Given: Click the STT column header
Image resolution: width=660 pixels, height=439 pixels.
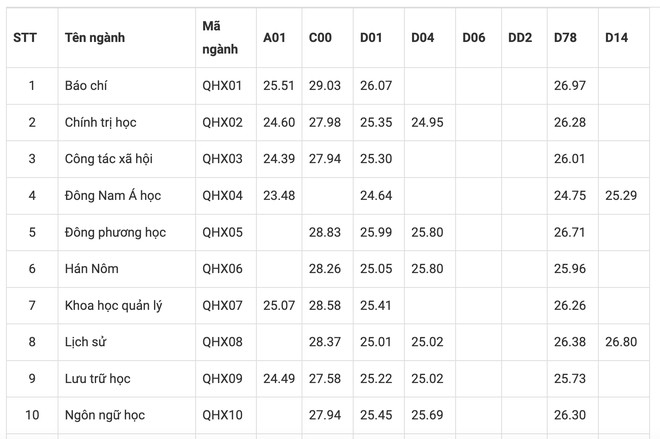Looking at the screenshot, I should coord(25,37).
